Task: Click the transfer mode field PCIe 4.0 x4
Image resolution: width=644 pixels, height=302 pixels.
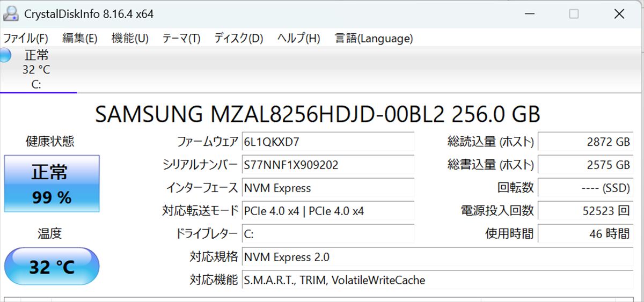Action: [328, 211]
